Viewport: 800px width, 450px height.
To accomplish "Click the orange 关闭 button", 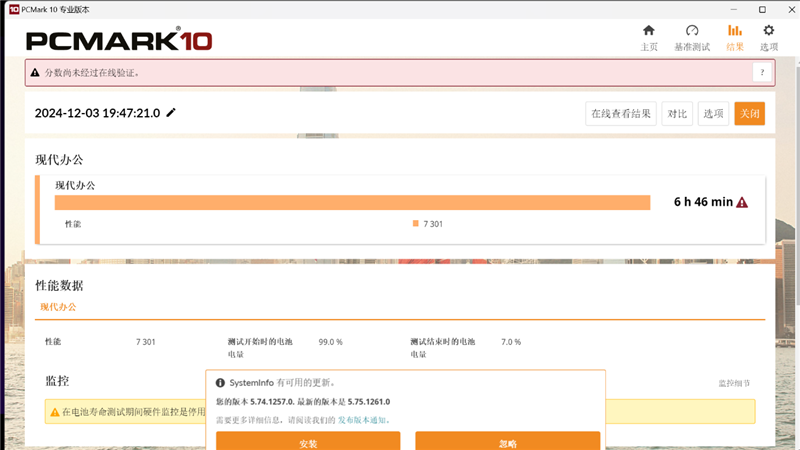I will (749, 113).
